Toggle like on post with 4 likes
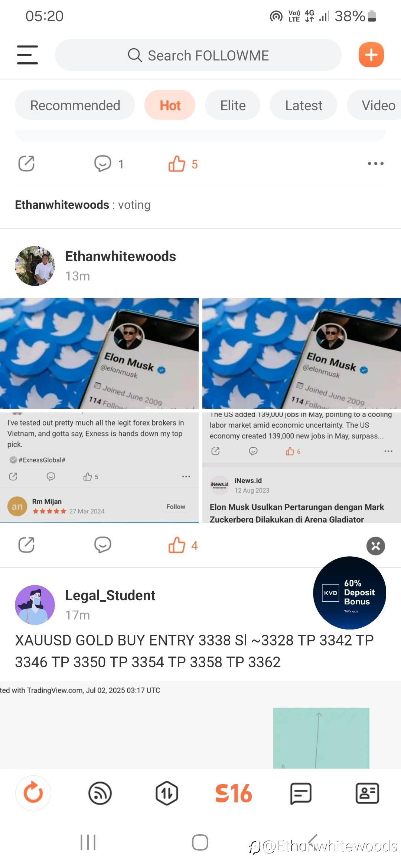This screenshot has width=401, height=868. point(183,545)
